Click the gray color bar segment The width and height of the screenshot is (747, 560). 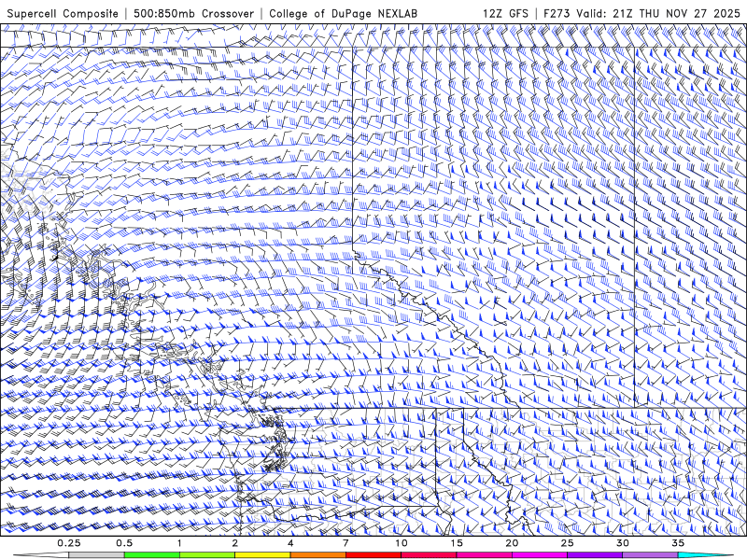[97, 555]
